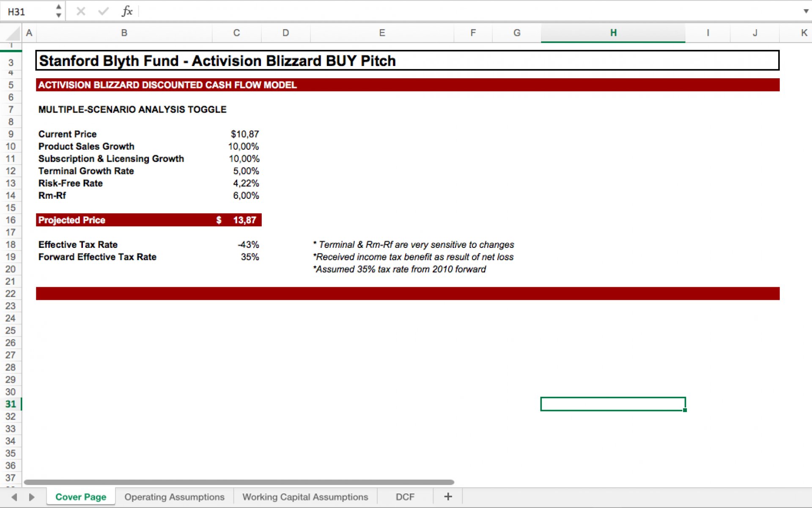Image resolution: width=812 pixels, height=508 pixels.
Task: Select column J header
Action: 755,33
